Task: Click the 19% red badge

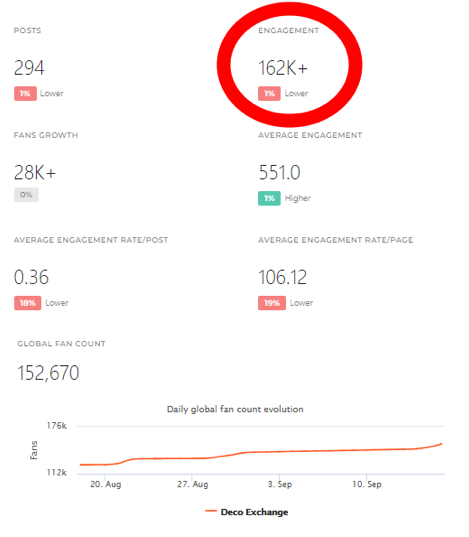Action: (x=272, y=303)
